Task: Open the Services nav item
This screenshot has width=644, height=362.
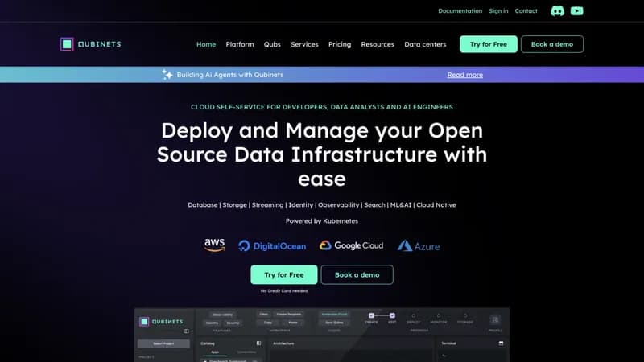Action: (304, 44)
